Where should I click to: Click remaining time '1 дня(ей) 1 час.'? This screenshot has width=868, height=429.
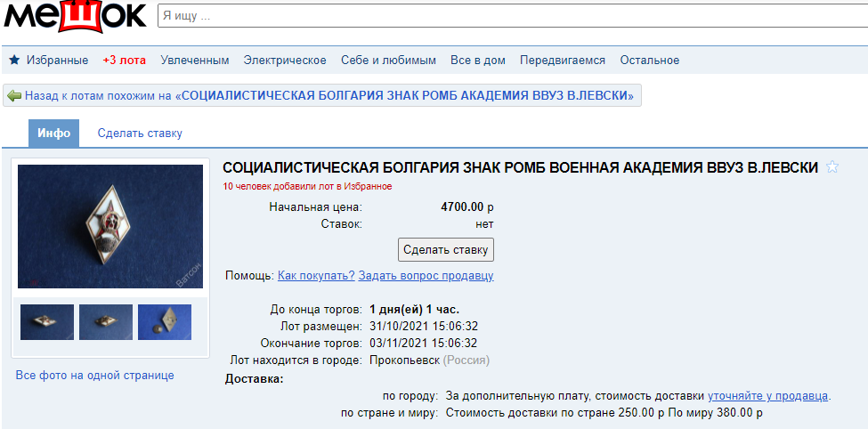click(x=415, y=309)
